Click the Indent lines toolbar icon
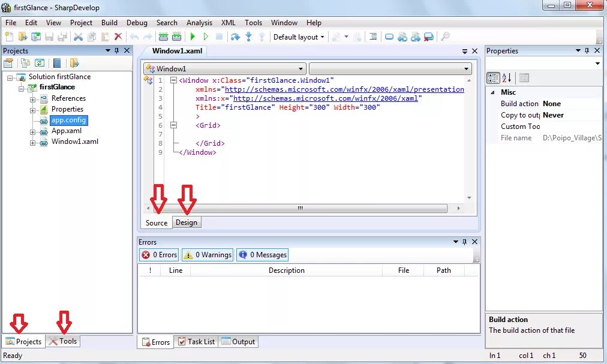607x364 pixels. click(x=373, y=37)
